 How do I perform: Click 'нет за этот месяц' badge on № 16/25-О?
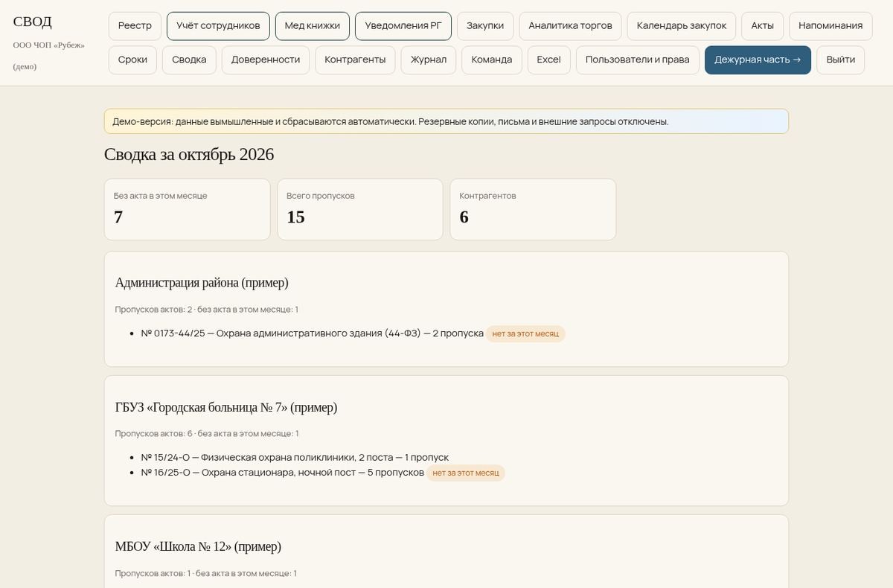click(x=466, y=473)
